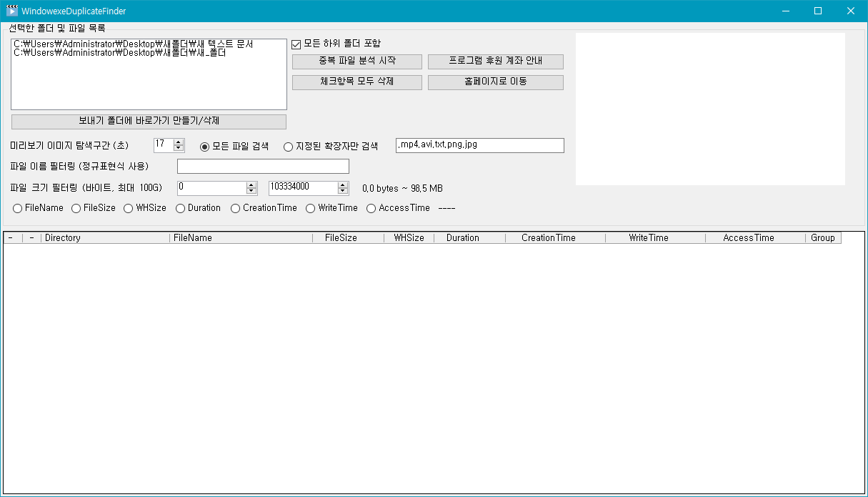Click 보내기 폴더에 바로가기 만들기/삭제 button

click(x=149, y=122)
